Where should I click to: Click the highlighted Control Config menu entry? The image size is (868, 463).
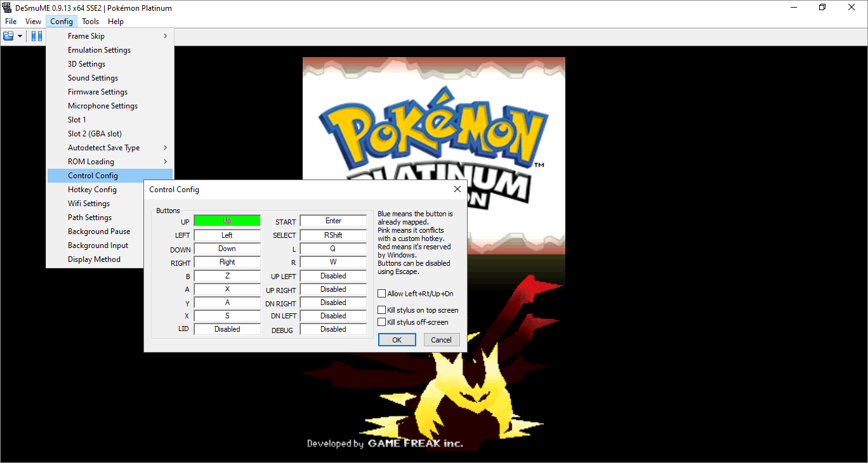coord(110,176)
